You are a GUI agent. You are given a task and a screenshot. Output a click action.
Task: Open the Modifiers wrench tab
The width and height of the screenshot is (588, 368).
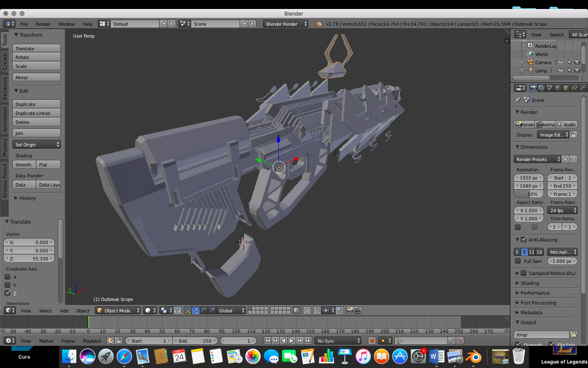click(x=582, y=88)
